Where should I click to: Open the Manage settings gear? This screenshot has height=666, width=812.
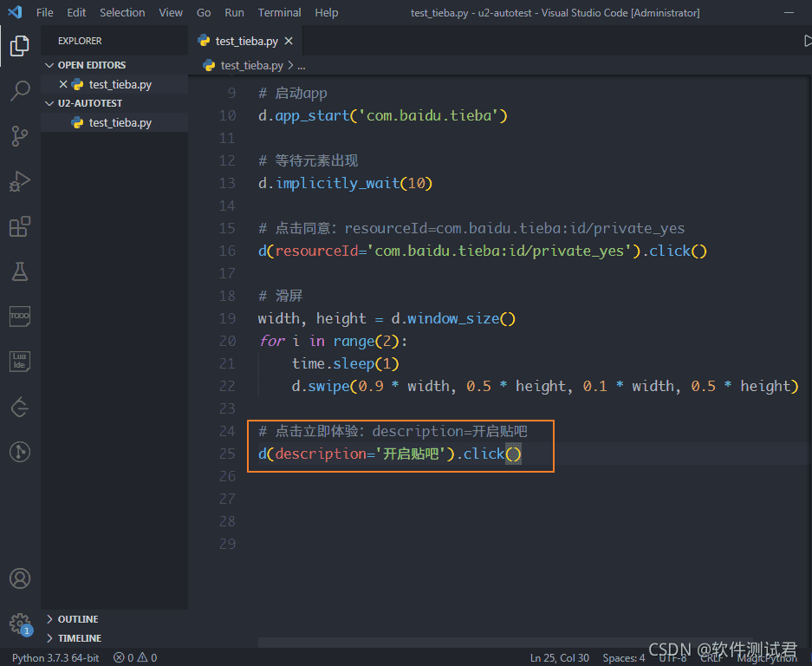(19, 623)
